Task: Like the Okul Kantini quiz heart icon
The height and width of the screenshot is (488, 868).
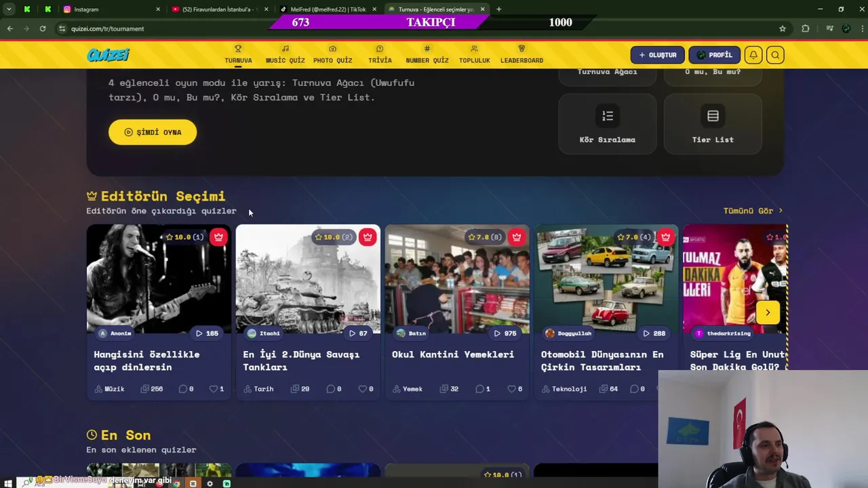Action: 512,389
